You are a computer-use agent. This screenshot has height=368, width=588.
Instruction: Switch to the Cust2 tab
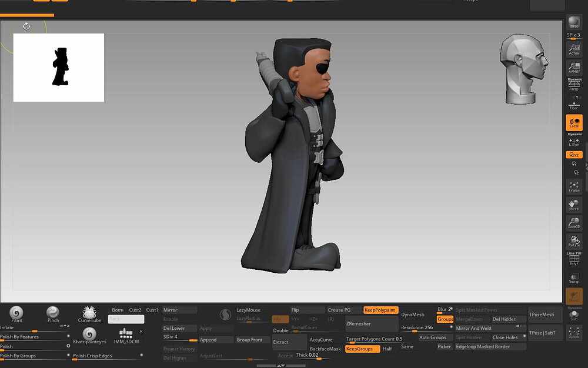135,310
